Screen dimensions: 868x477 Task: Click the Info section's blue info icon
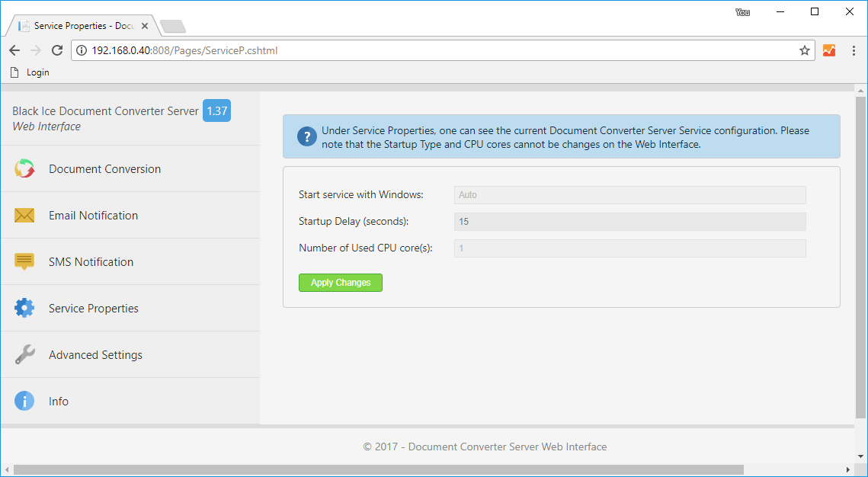coord(24,401)
